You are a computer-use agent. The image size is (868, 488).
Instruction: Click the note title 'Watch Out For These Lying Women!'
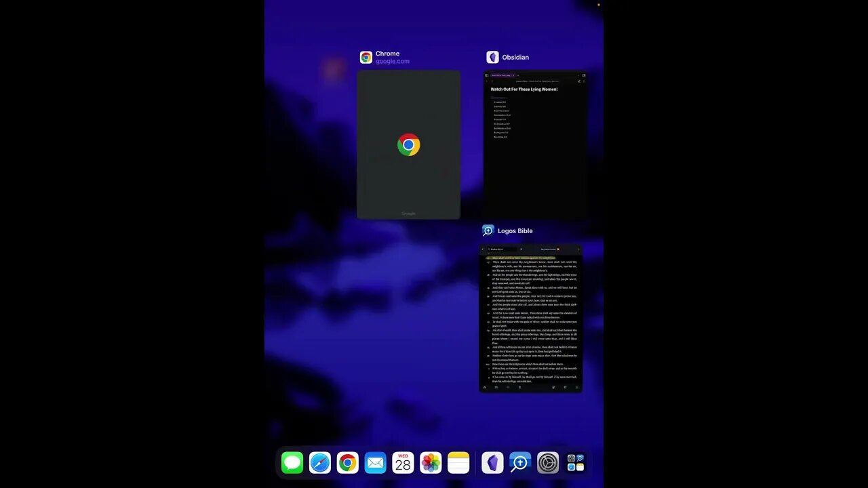(x=524, y=89)
